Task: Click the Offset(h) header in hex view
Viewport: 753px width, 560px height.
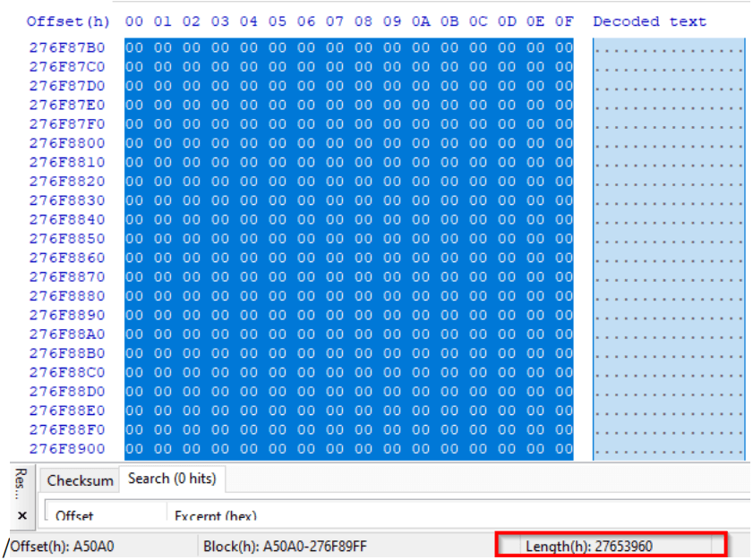Action: 68,21
